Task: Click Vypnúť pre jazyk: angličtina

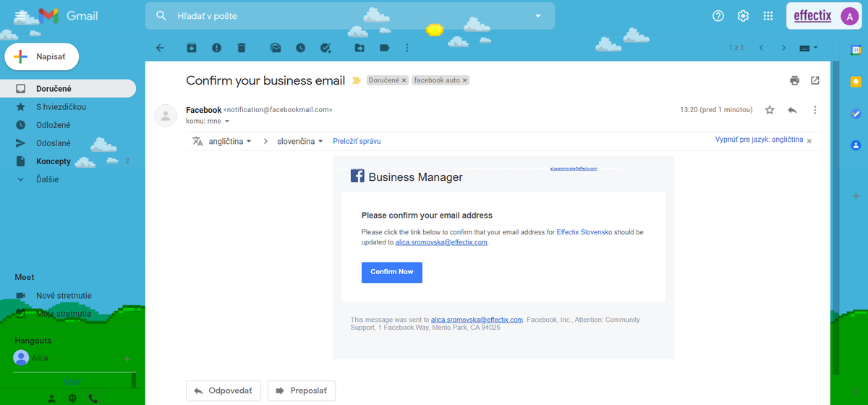Action: click(759, 140)
